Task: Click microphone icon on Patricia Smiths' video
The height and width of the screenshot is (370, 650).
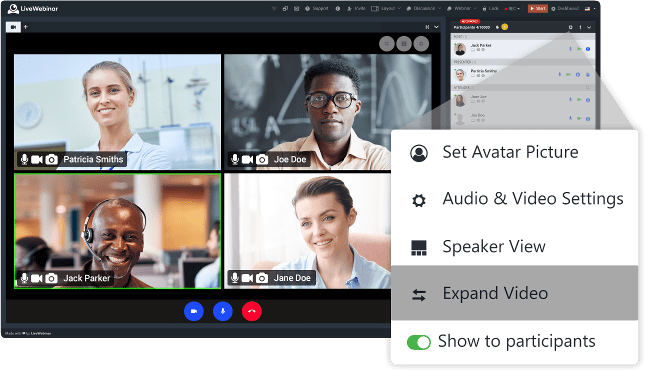Action: pyautogui.click(x=24, y=160)
